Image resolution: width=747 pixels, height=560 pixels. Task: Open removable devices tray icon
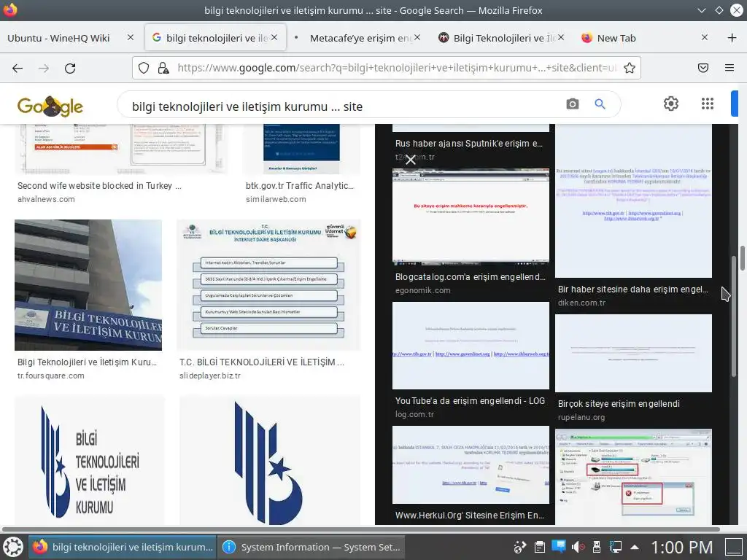pos(597,547)
